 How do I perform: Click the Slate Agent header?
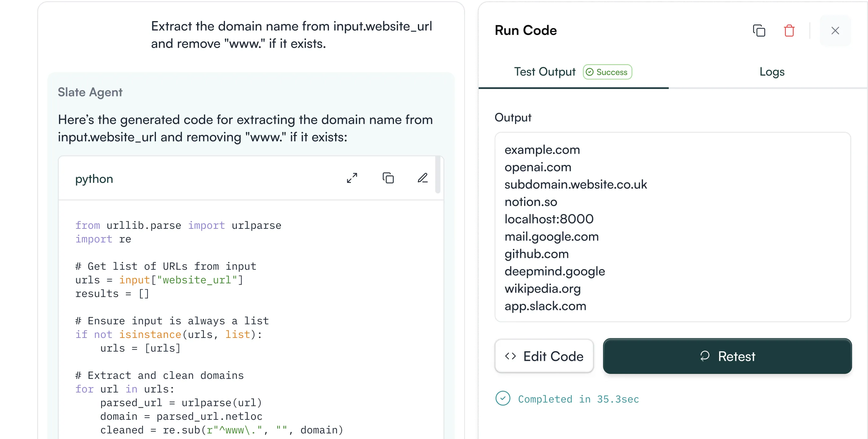click(x=90, y=92)
